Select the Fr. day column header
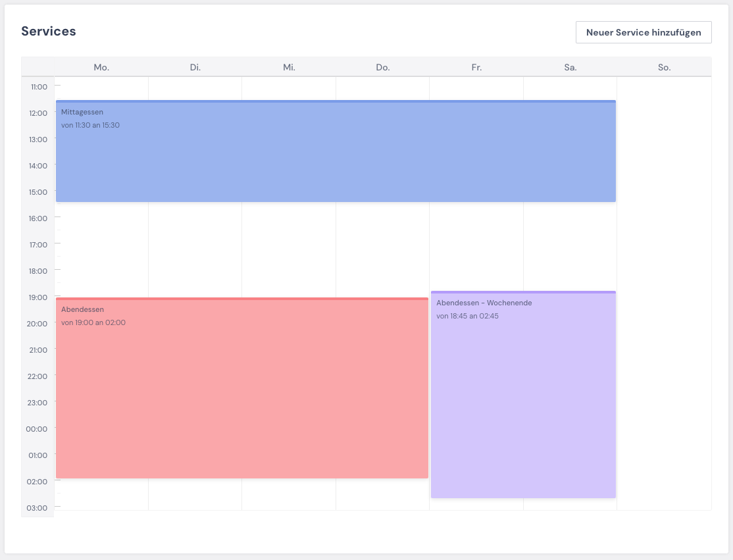Image resolution: width=733 pixels, height=560 pixels. [476, 67]
